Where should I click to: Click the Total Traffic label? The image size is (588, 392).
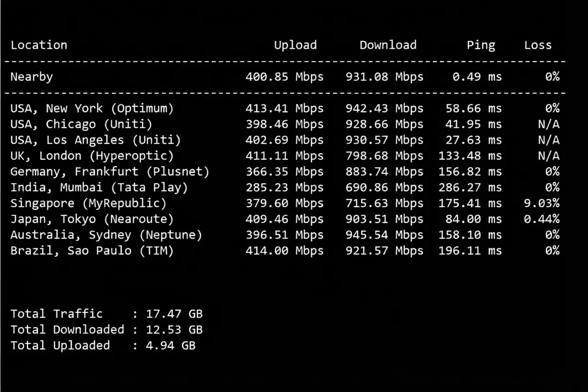click(x=57, y=314)
